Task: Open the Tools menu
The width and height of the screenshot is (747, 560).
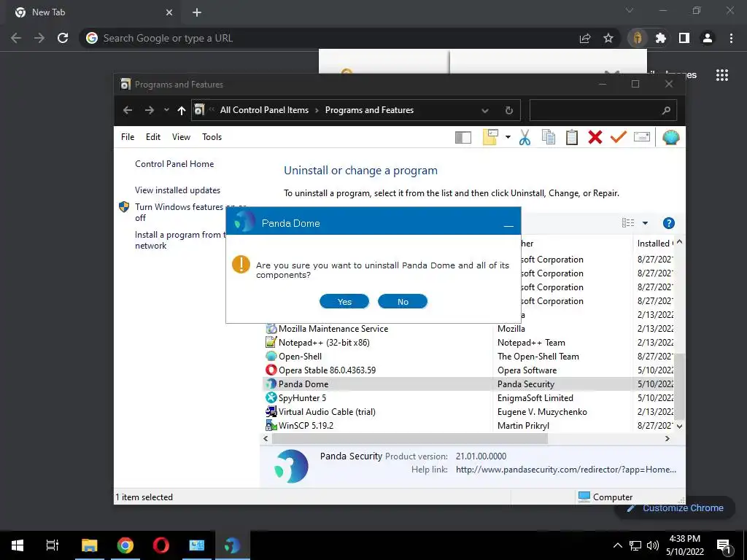Action: [212, 136]
